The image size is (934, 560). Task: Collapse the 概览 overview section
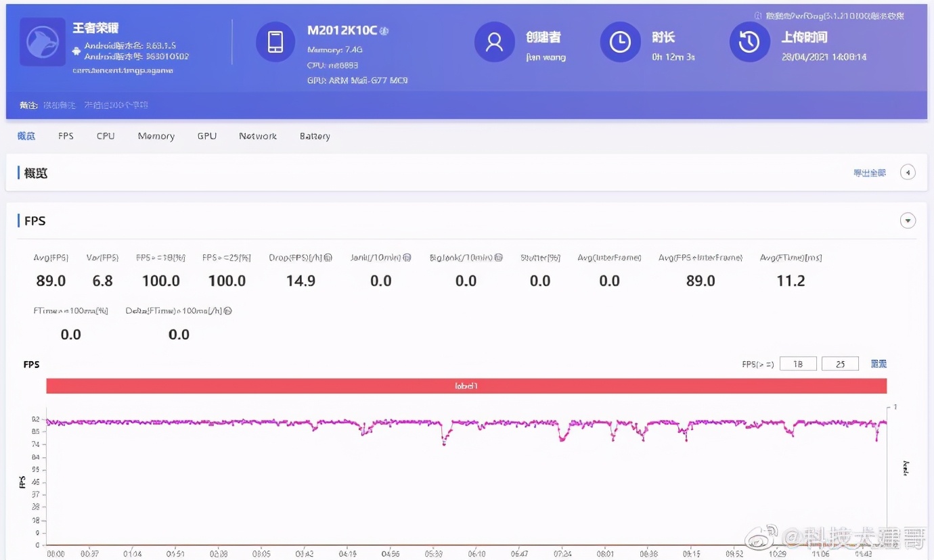click(908, 172)
